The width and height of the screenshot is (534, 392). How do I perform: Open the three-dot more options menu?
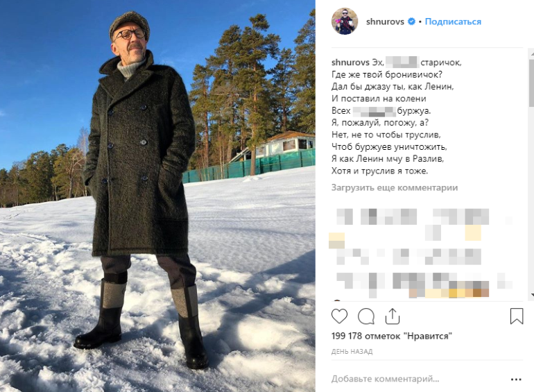click(516, 380)
